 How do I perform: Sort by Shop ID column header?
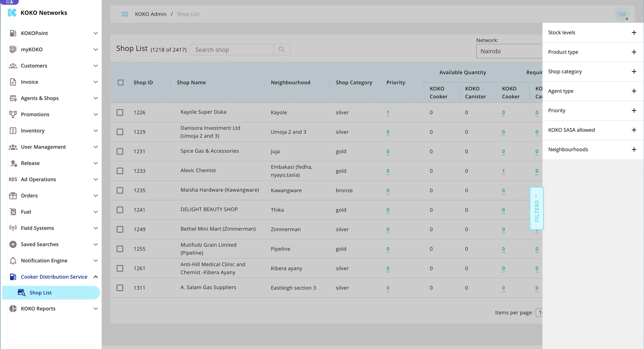[143, 83]
